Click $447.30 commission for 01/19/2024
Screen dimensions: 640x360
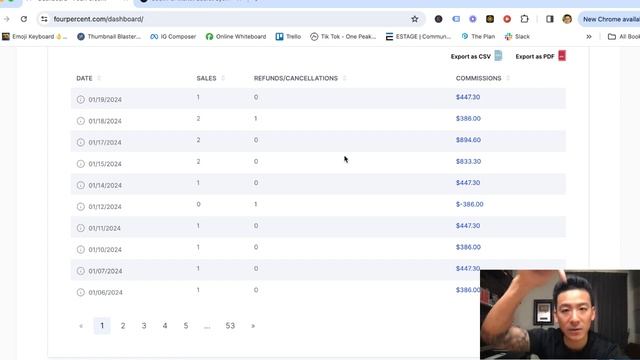468,97
